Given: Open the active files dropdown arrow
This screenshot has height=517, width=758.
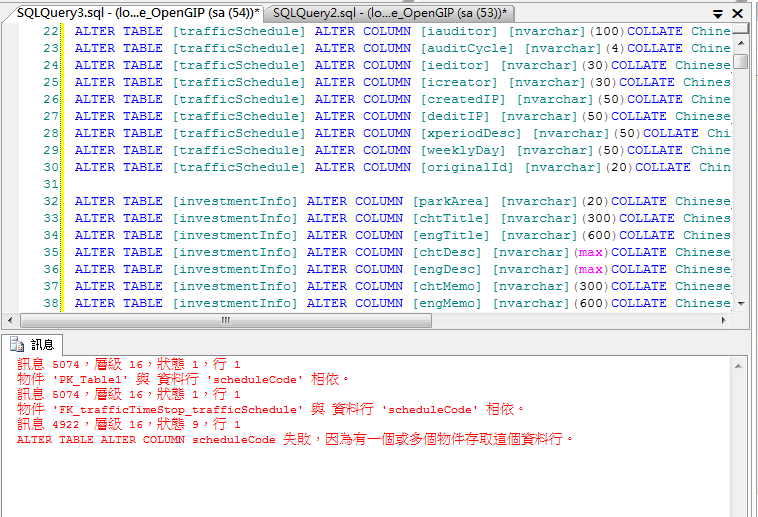Looking at the screenshot, I should (719, 14).
